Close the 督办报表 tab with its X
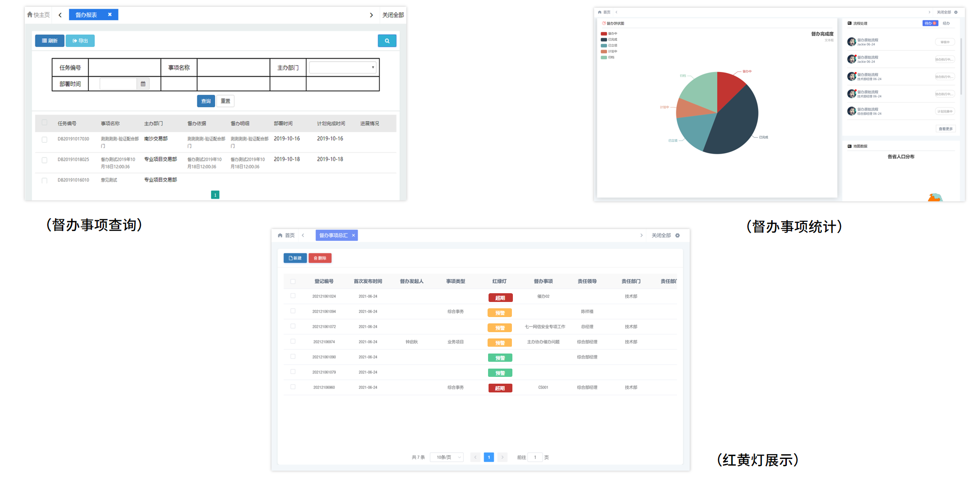The width and height of the screenshot is (980, 478). (110, 15)
